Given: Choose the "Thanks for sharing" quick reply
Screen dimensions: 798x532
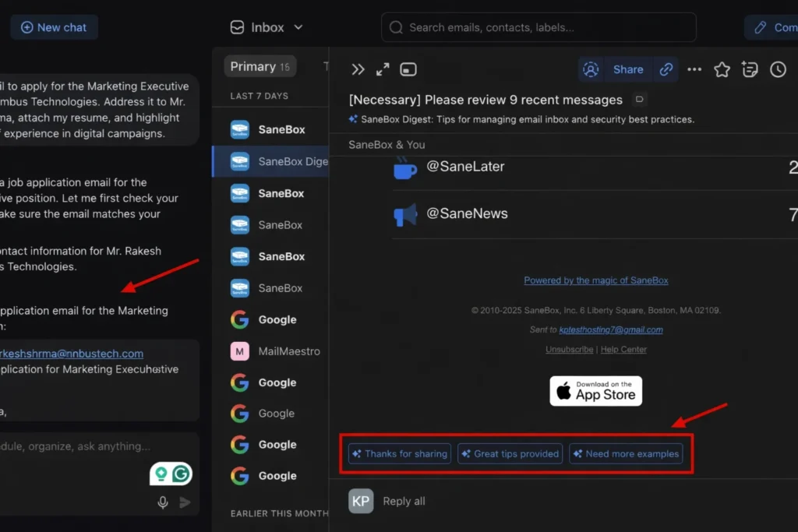Looking at the screenshot, I should pyautogui.click(x=399, y=454).
